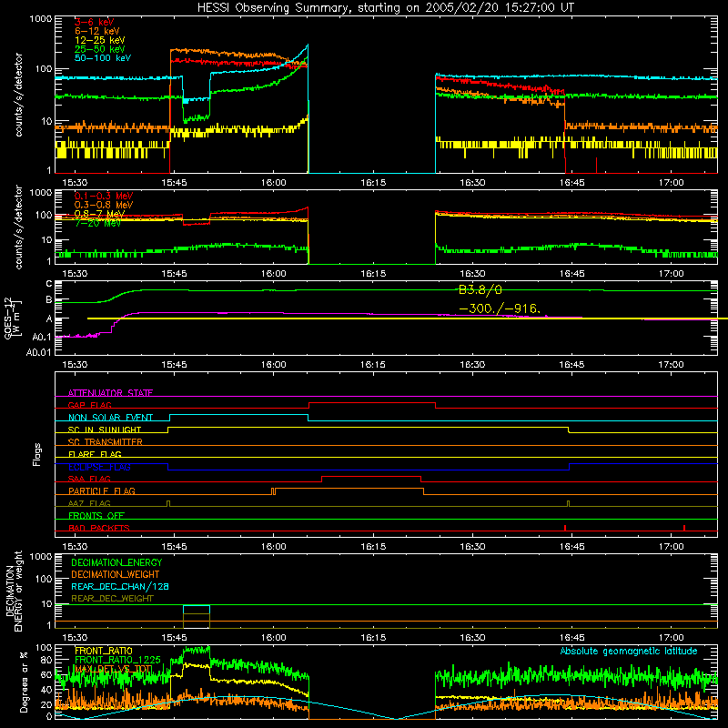Click the 7-20 MeV legend label
The height and width of the screenshot is (728, 728).
pos(98,223)
